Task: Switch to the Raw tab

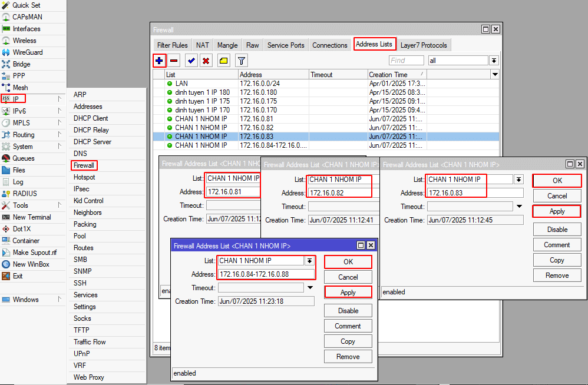Action: click(x=253, y=45)
